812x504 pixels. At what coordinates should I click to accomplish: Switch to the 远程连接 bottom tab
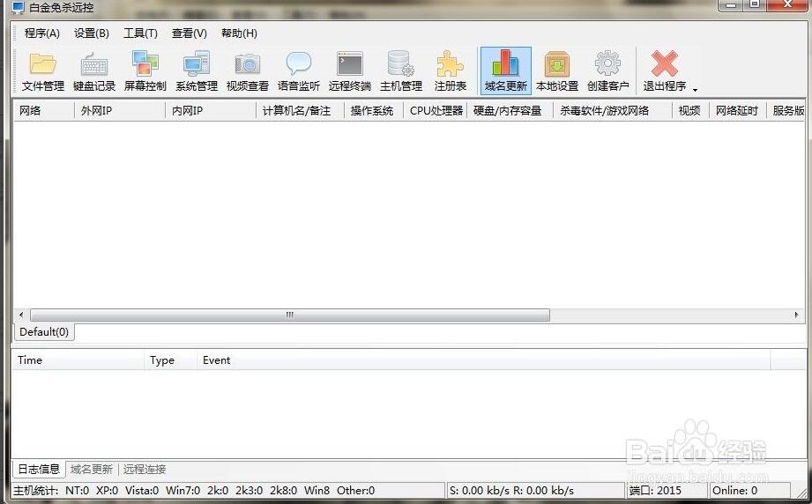coord(145,470)
